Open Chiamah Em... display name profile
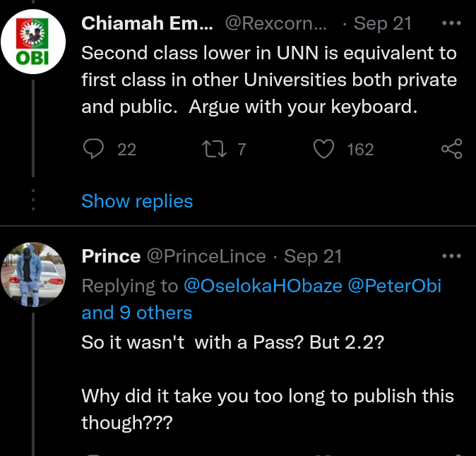Viewport: 476px width, 456px height. coord(147,23)
